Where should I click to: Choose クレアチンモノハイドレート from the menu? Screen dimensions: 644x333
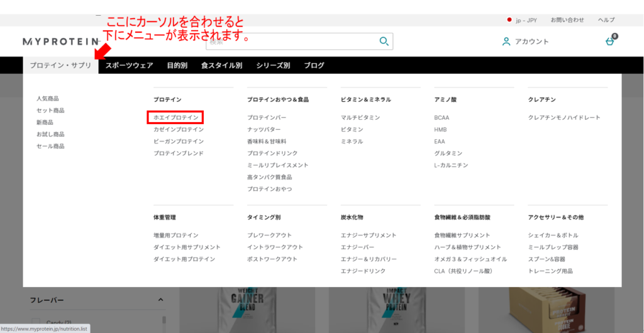(564, 118)
